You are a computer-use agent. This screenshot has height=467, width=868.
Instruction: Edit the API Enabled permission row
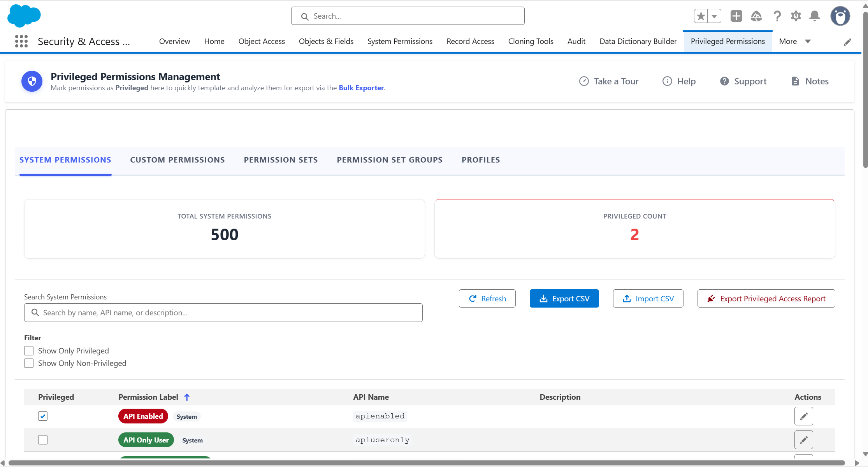click(x=804, y=416)
